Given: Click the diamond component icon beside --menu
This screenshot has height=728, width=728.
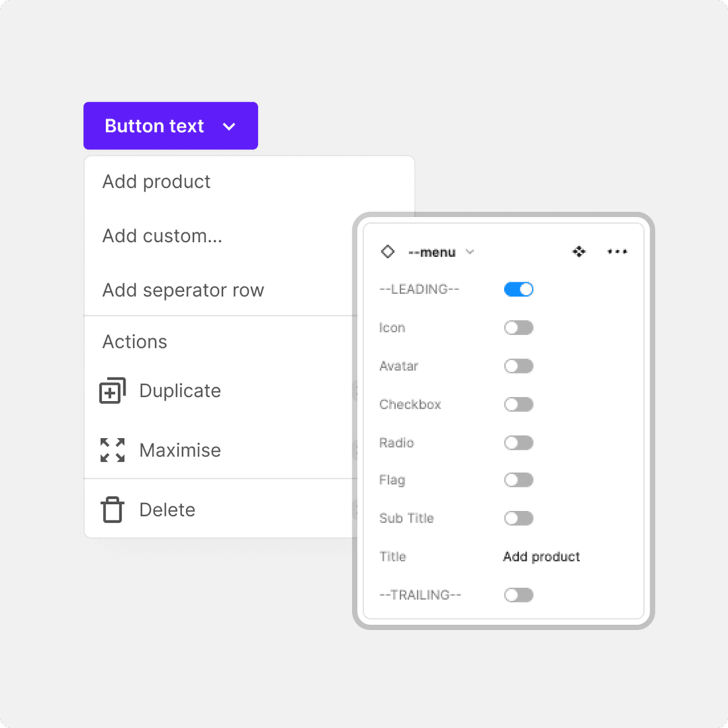Looking at the screenshot, I should 388,251.
